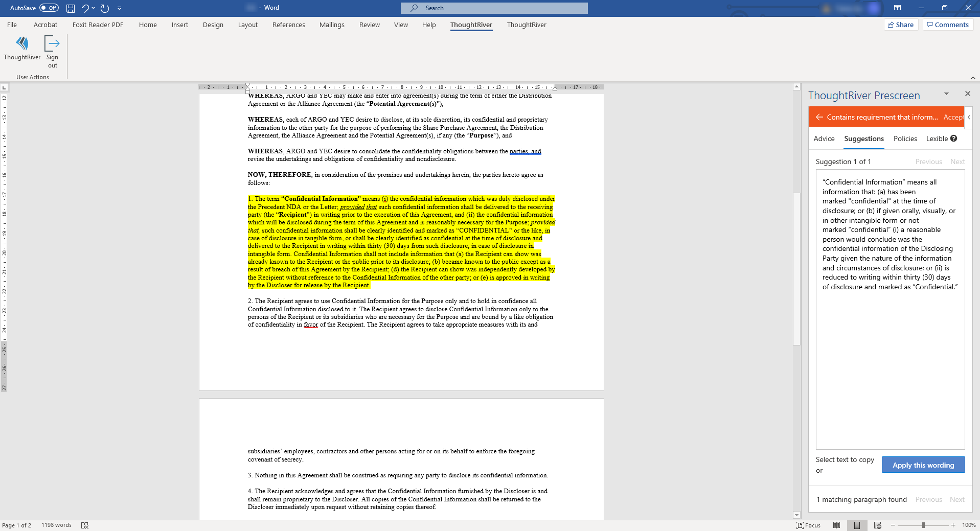The height and width of the screenshot is (531, 980).
Task: Click Next beside Suggestion 1 of 1
Action: (x=958, y=161)
